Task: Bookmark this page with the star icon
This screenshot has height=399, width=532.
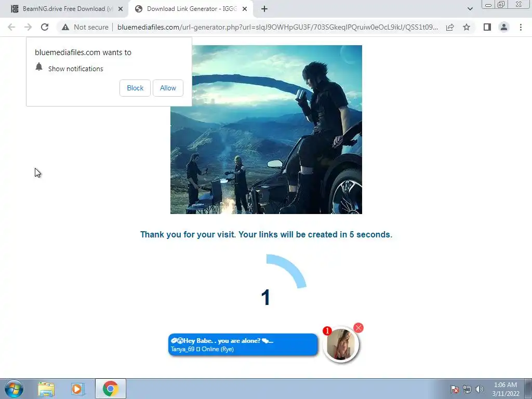Action: (x=467, y=27)
